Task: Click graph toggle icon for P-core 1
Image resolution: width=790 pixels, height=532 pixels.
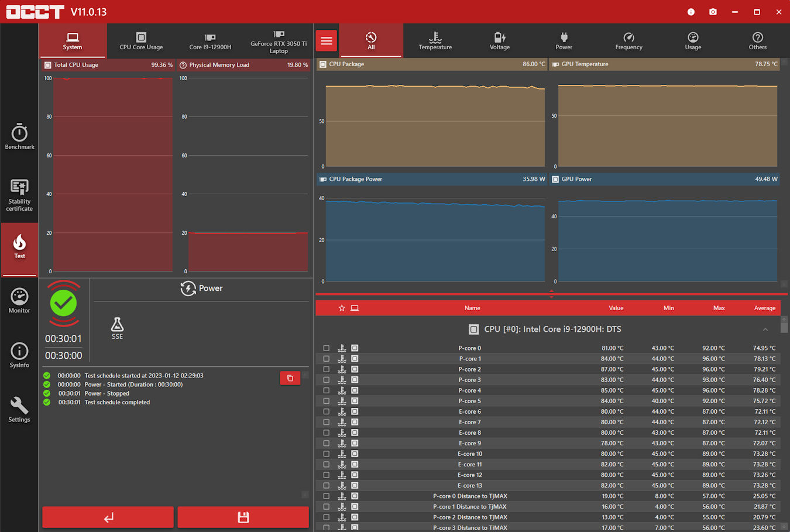Action: click(x=355, y=359)
